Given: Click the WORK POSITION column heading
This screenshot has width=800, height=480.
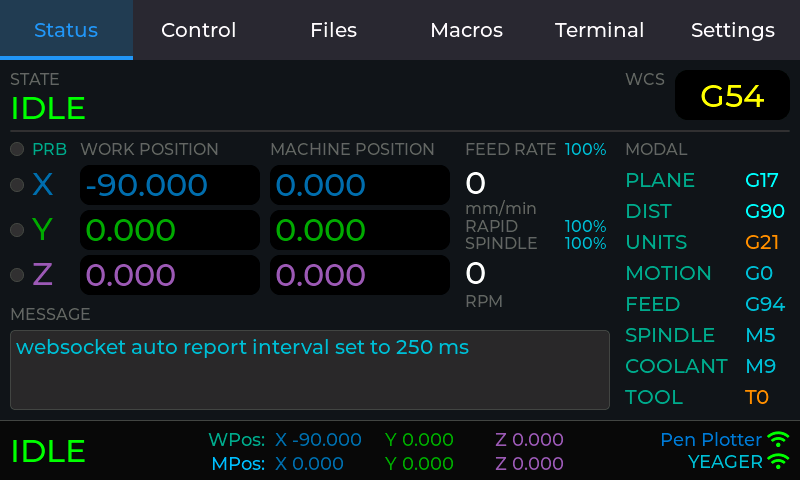Looking at the screenshot, I should tap(149, 149).
